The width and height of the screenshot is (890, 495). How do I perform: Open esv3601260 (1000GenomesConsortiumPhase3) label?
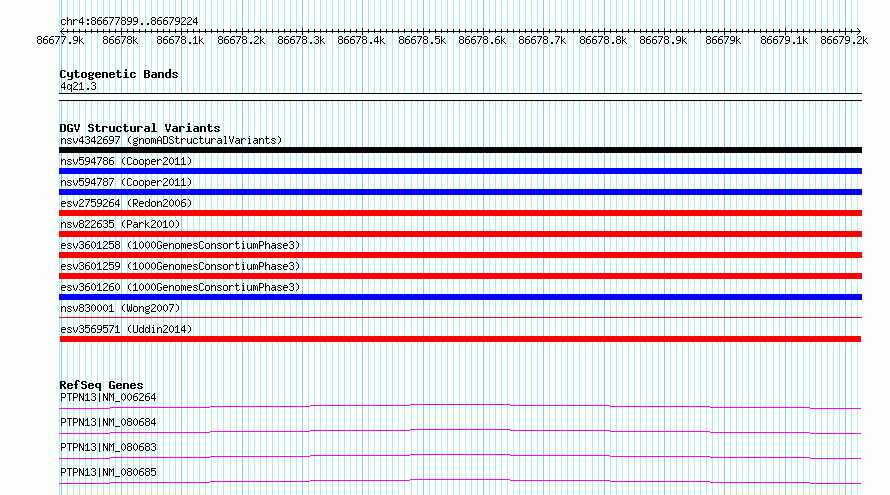(x=180, y=287)
